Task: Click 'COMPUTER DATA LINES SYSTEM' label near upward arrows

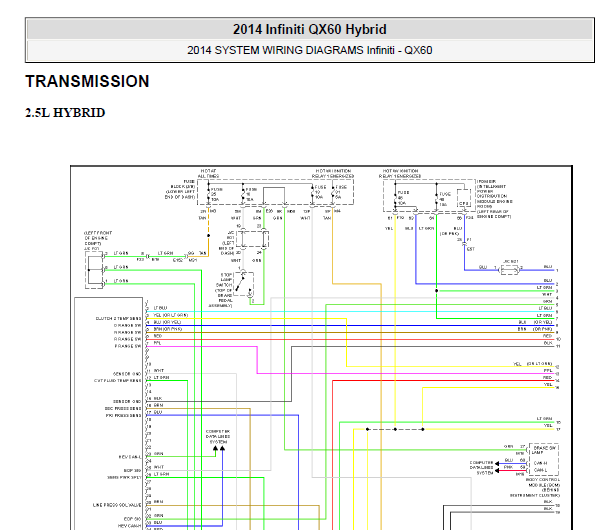Action: pyautogui.click(x=218, y=436)
